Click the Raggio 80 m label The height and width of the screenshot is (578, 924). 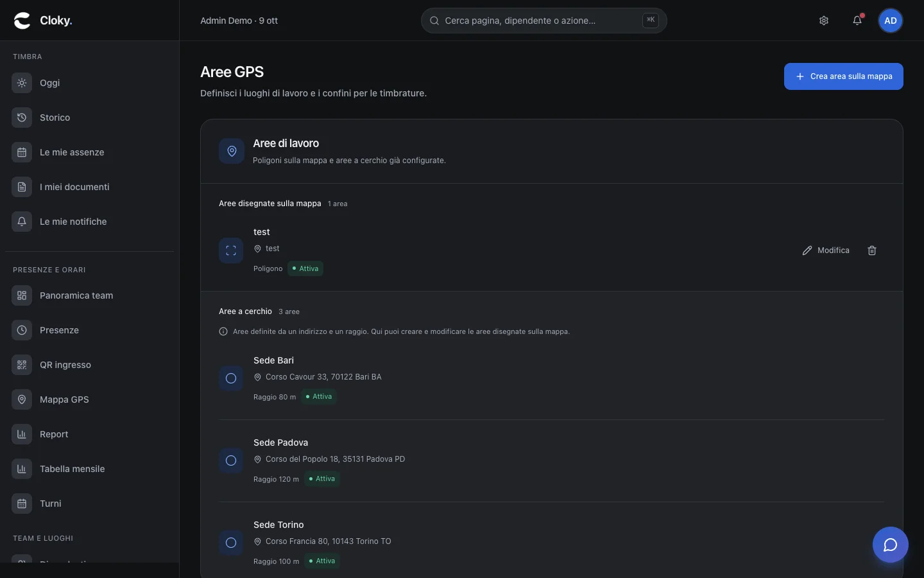275,397
